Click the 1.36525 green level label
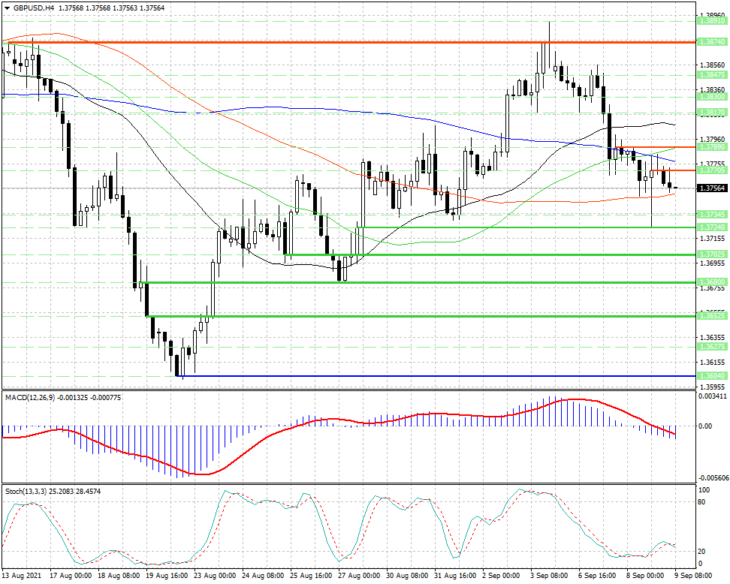 712,316
